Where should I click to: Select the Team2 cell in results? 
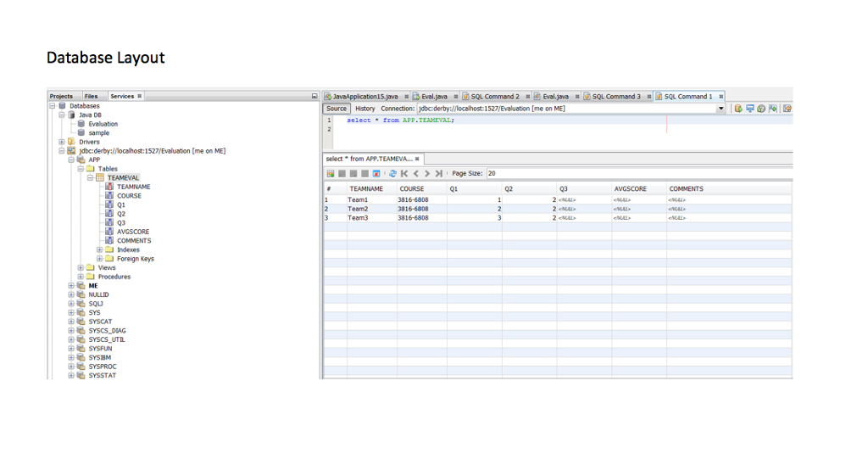pos(371,209)
